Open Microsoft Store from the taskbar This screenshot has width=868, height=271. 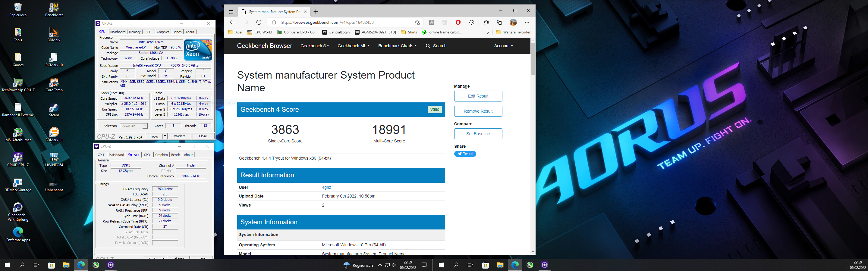(52, 265)
